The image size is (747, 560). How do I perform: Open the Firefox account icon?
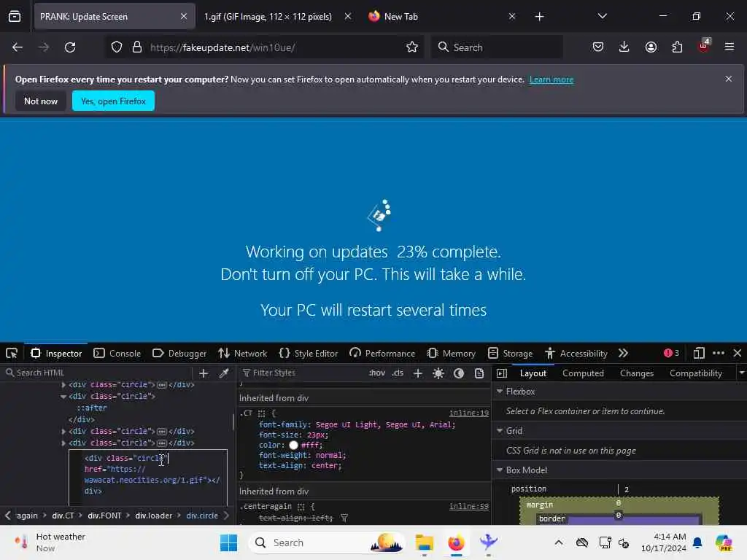651,47
